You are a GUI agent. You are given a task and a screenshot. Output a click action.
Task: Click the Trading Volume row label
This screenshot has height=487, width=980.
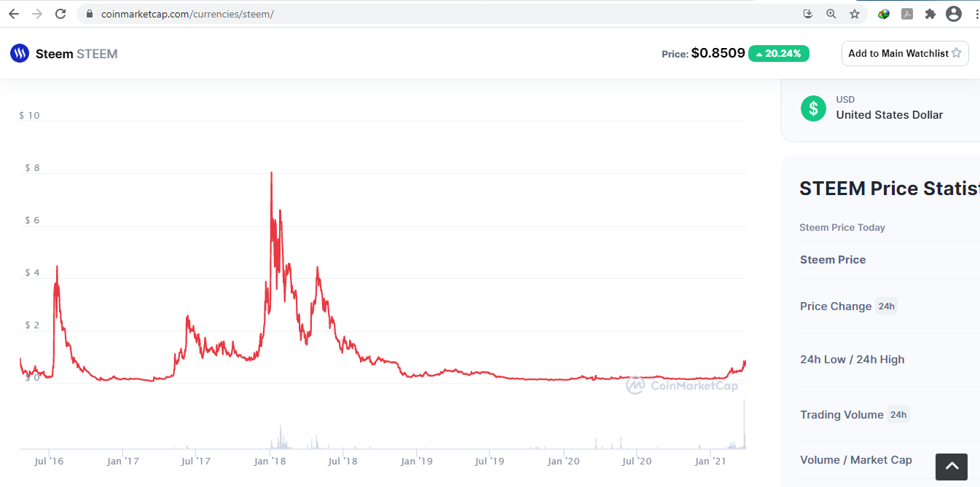(x=842, y=415)
